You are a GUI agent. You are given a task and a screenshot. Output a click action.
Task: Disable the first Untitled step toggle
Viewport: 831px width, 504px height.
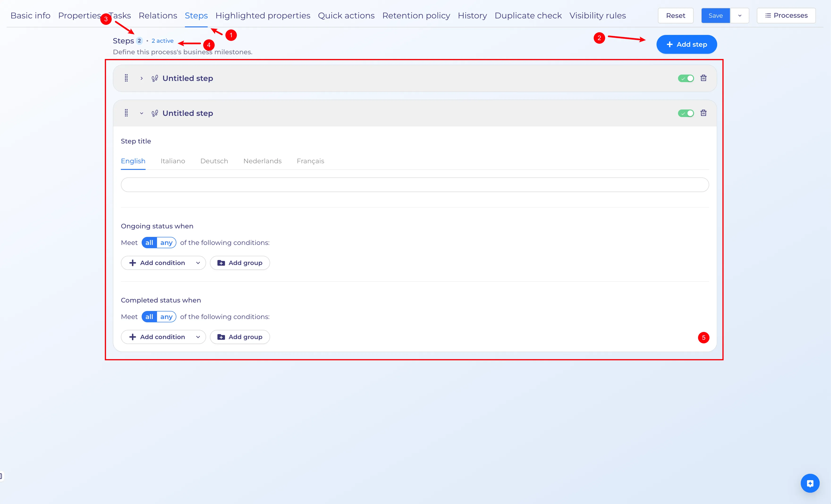point(686,79)
